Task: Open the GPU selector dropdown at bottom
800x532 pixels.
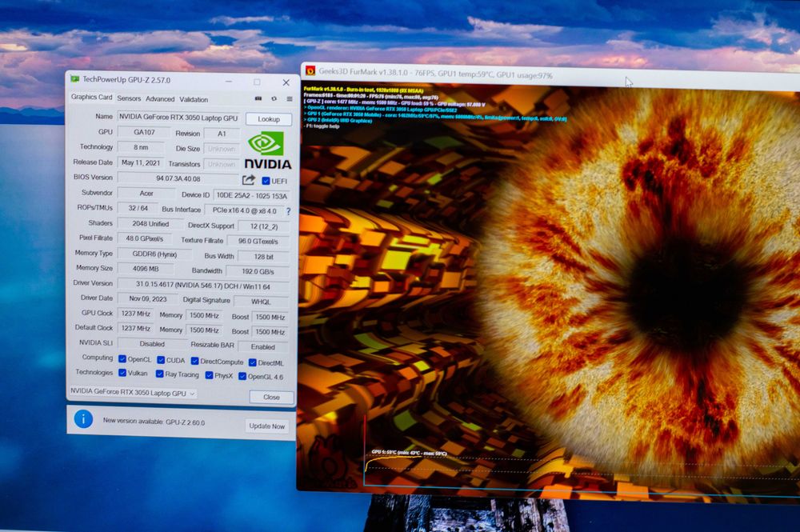Action: click(132, 393)
